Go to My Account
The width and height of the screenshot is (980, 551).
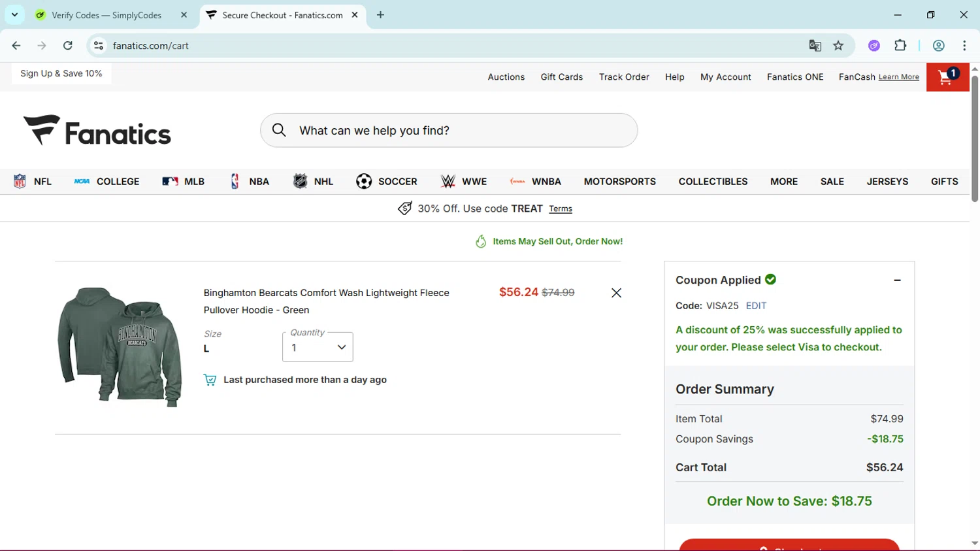(726, 77)
